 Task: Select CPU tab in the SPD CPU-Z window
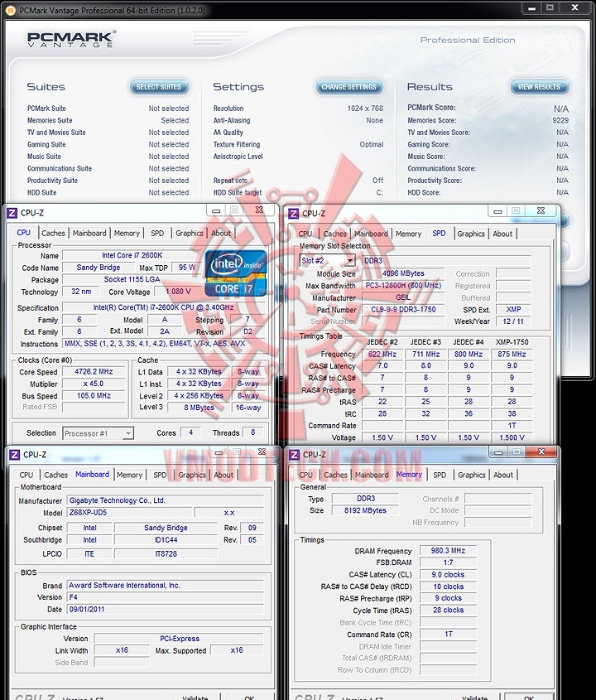click(305, 234)
